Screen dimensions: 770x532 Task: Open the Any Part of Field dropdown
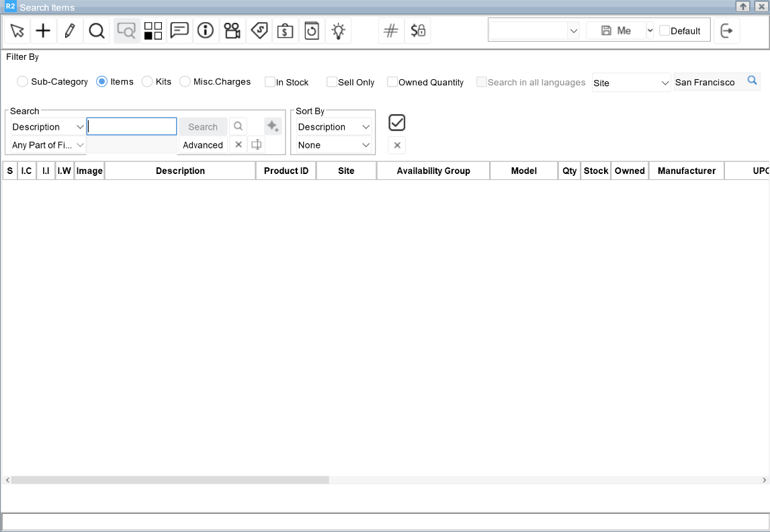tap(48, 145)
